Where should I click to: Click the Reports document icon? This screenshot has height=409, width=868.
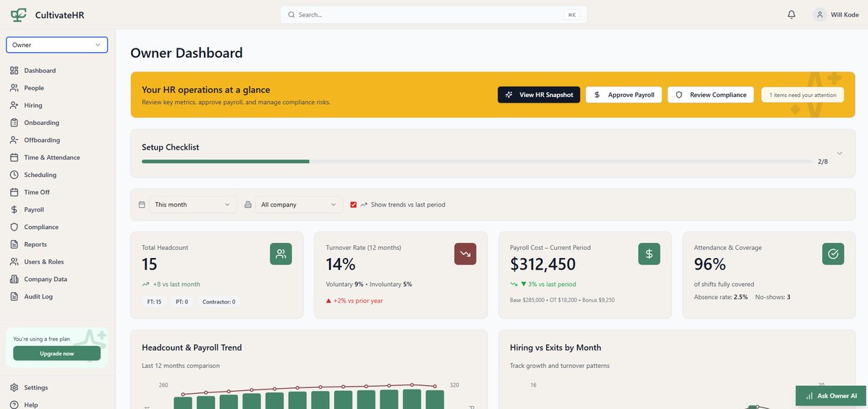(14, 244)
